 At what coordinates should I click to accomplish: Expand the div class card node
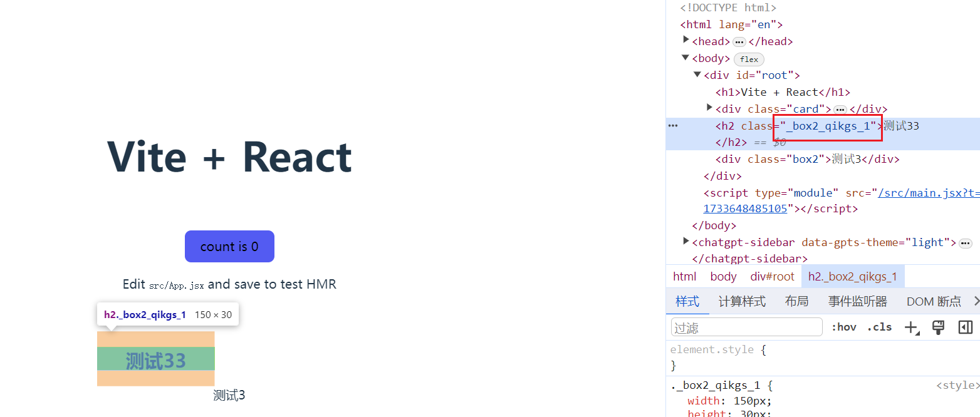(x=709, y=107)
